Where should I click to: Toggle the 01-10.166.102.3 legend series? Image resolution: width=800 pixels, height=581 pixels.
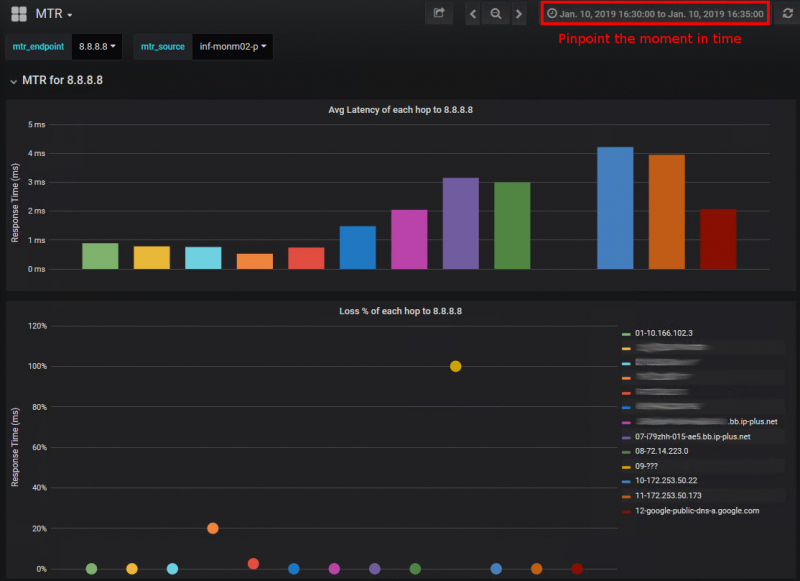[663, 333]
